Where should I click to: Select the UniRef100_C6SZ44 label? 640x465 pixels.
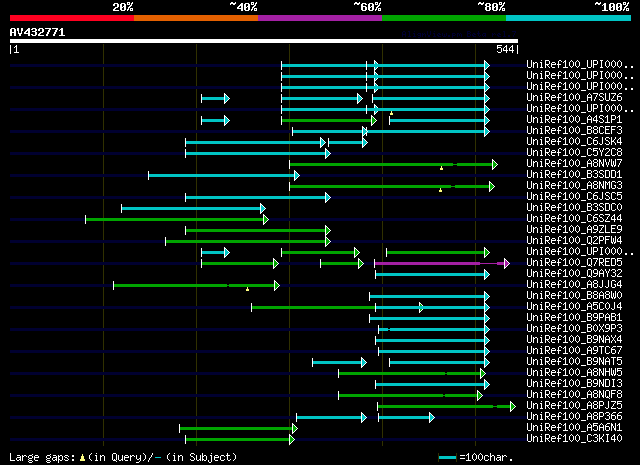[x=574, y=218]
